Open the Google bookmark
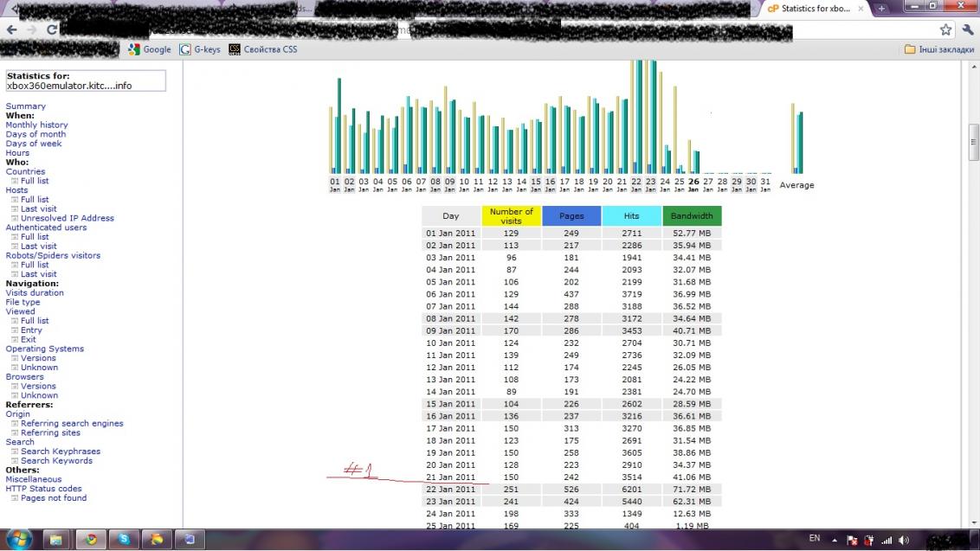 150,49
